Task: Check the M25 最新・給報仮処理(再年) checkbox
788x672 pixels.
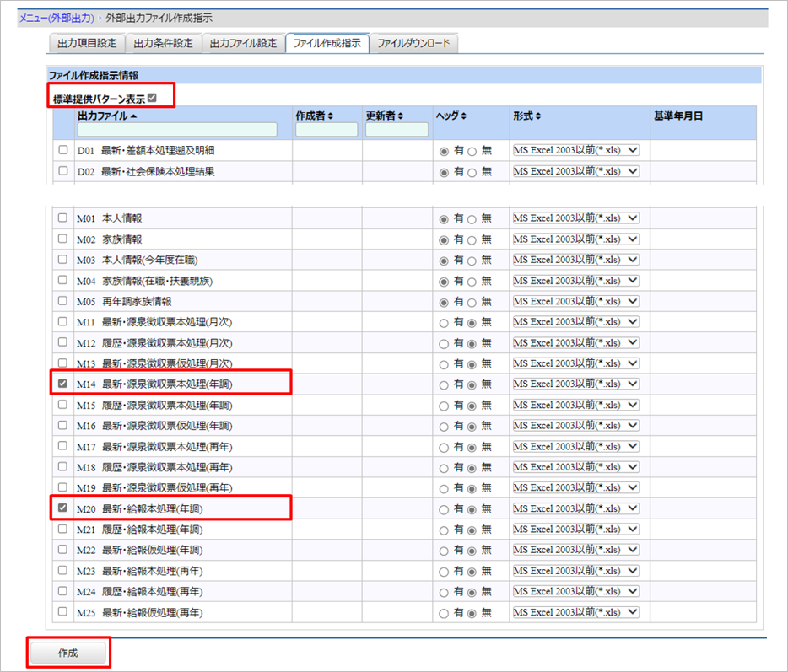Action: point(62,611)
